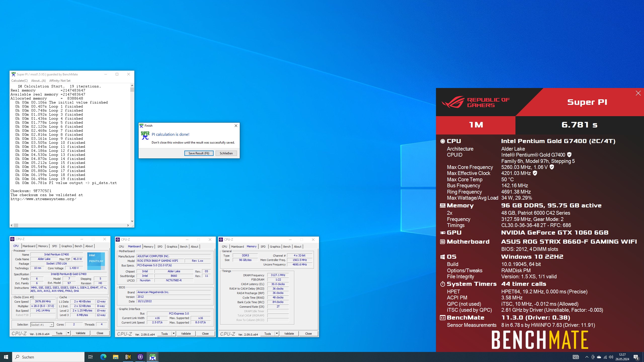Click the Super PI horizontal scroll right arrow
644x362 pixels.
click(x=128, y=225)
